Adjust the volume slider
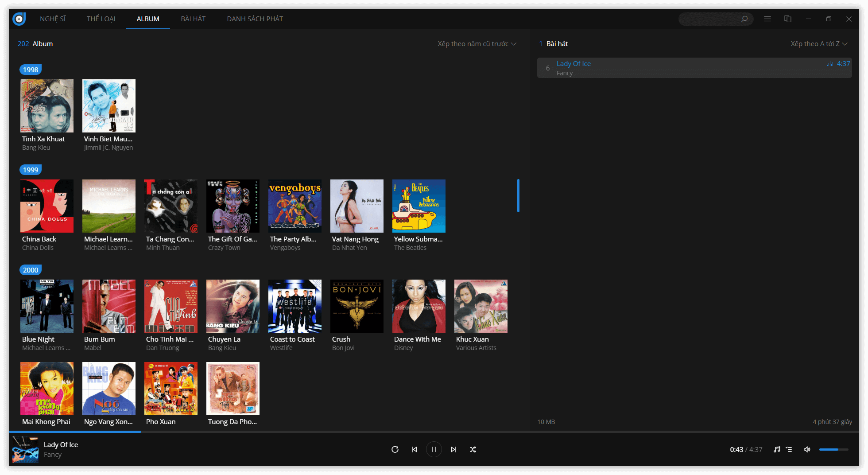The image size is (868, 475). 833,449
